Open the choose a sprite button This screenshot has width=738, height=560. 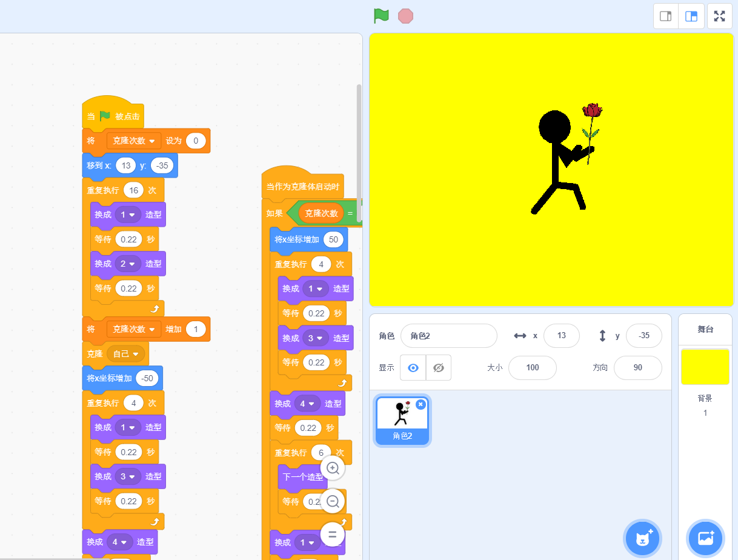(x=642, y=538)
